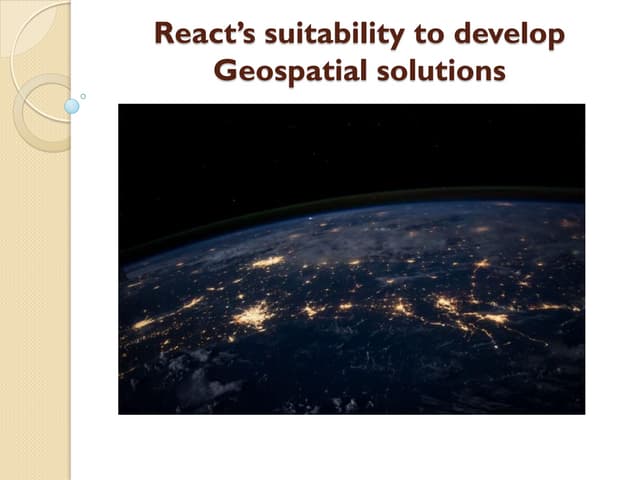Click the brightest city light cluster
Image resolution: width=640 pixels, height=480 pixels.
253,316
